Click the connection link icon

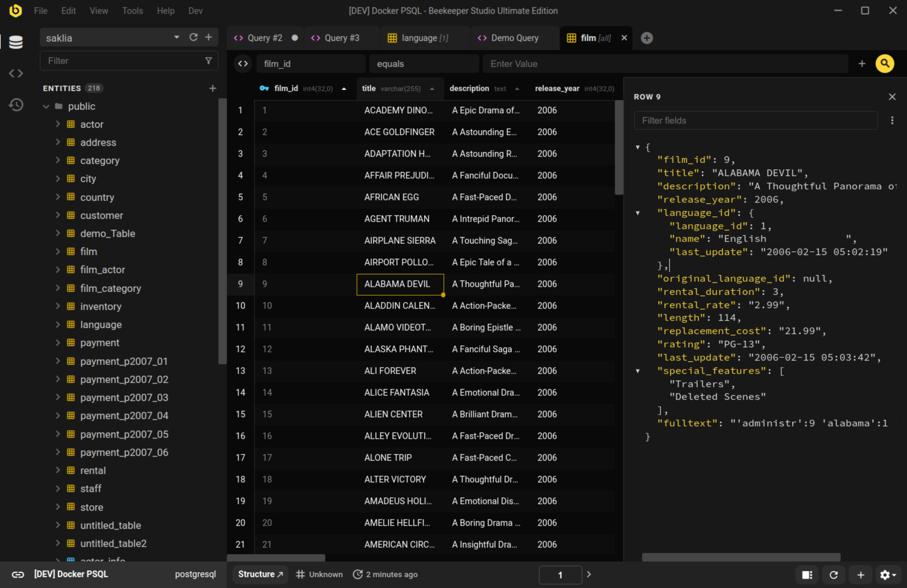click(18, 574)
